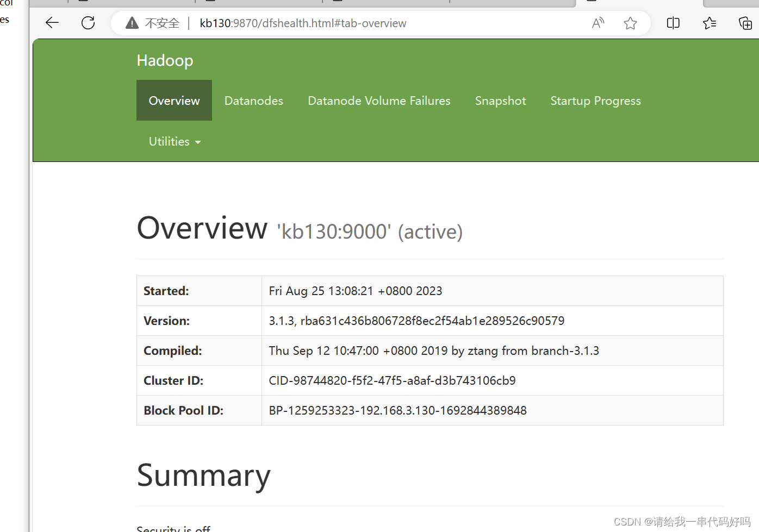
Task: Click the Overview heading text
Action: tap(202, 228)
